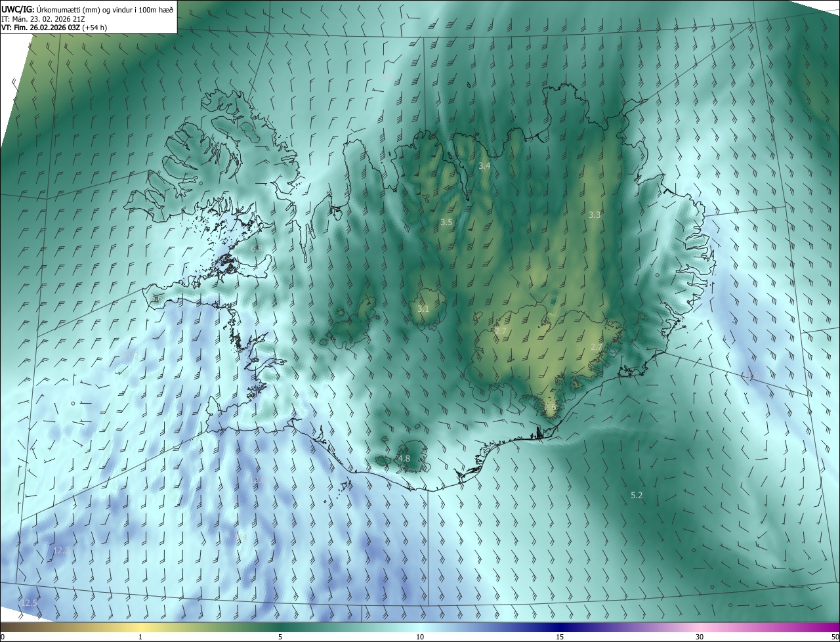Click the '1' tick label on color scale
The image size is (840, 642).
coord(140,637)
